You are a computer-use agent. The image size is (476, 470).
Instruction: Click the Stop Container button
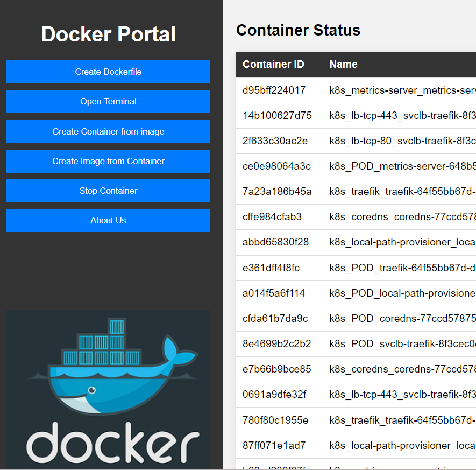pyautogui.click(x=108, y=191)
